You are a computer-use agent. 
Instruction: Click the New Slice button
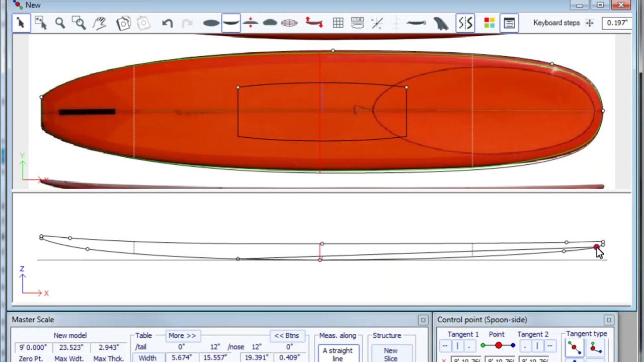[391, 353]
